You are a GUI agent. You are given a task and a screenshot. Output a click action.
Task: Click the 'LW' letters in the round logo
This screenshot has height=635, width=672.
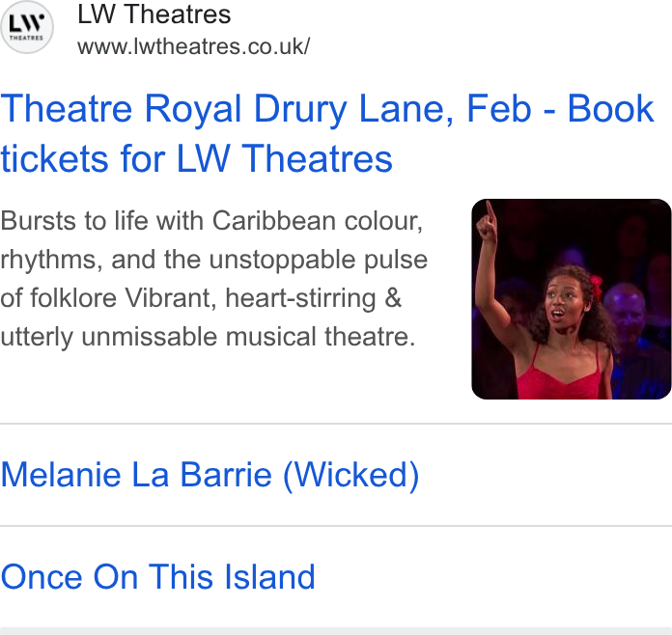tap(27, 23)
